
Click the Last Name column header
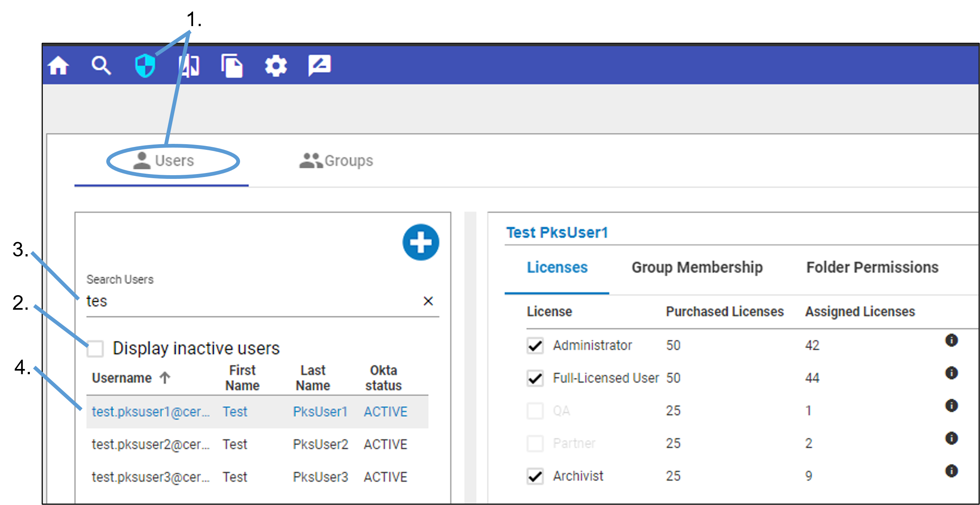(313, 378)
